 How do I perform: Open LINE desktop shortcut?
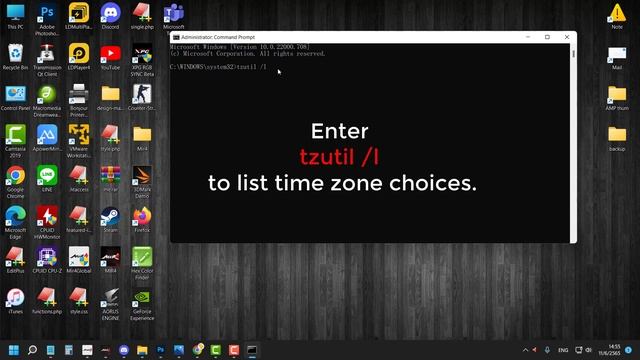47,179
